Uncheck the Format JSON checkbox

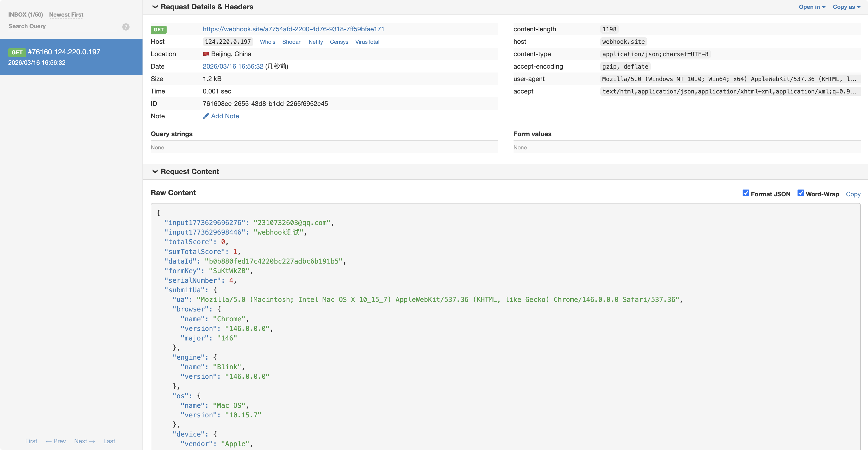point(746,193)
